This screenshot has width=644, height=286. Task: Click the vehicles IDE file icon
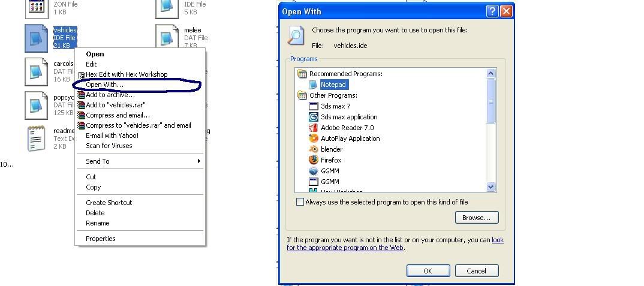pos(37,38)
